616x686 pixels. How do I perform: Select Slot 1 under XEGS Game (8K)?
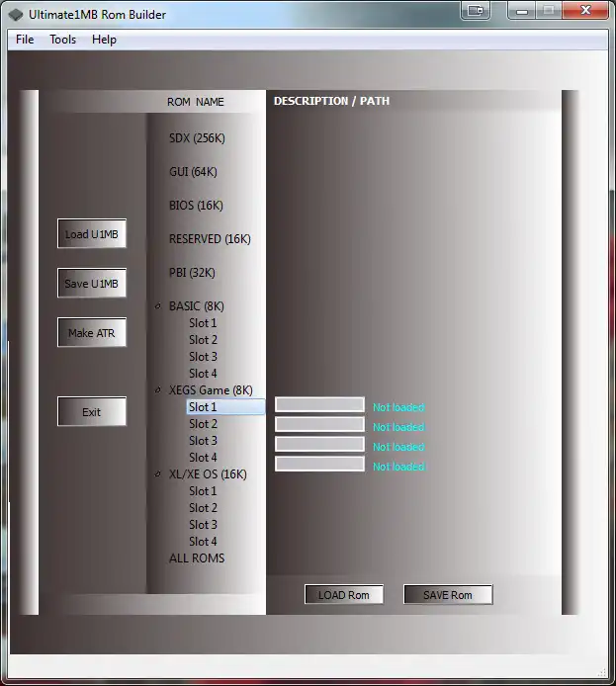(x=225, y=407)
